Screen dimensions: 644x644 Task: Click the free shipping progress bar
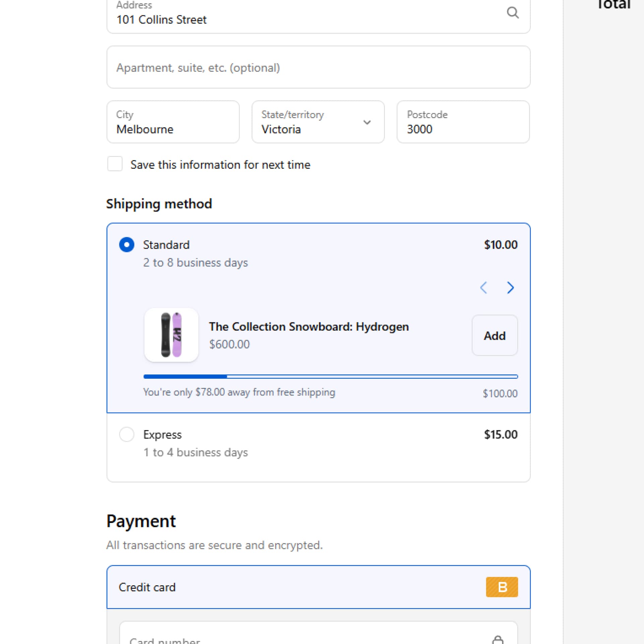tap(330, 377)
